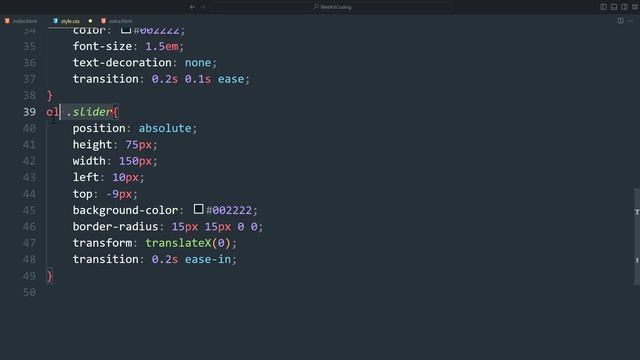
Task: Click line number 39 in the gutter
Action: point(29,112)
